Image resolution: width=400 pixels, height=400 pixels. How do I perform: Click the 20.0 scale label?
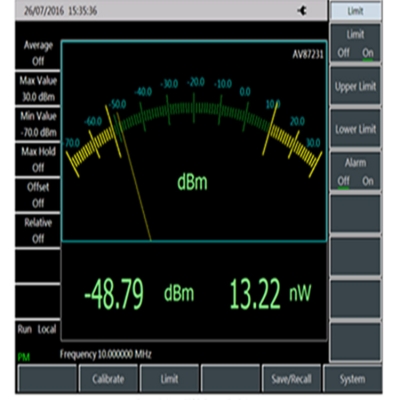[x=297, y=121]
